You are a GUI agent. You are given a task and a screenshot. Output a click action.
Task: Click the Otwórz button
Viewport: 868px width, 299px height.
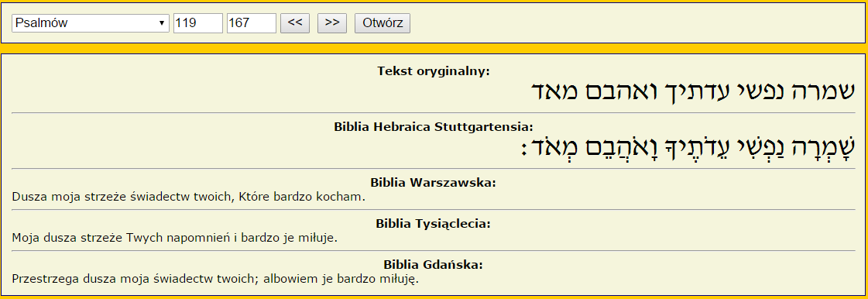tap(383, 23)
